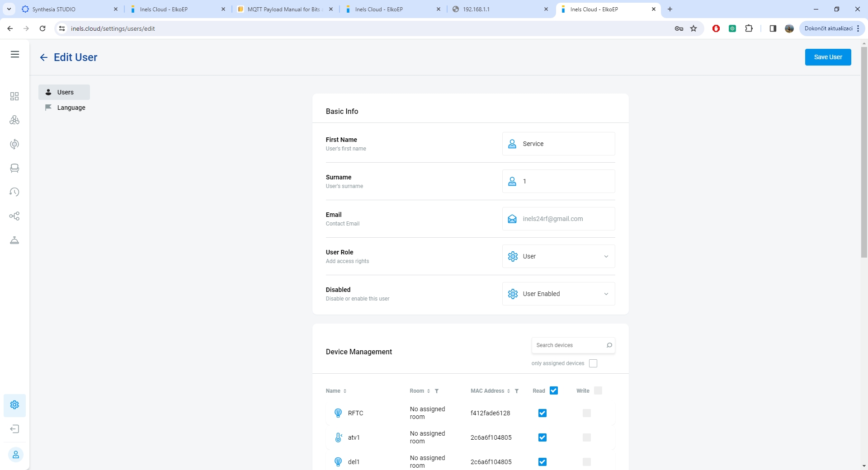
Task: Click the back arrow beside Edit User
Action: click(43, 57)
